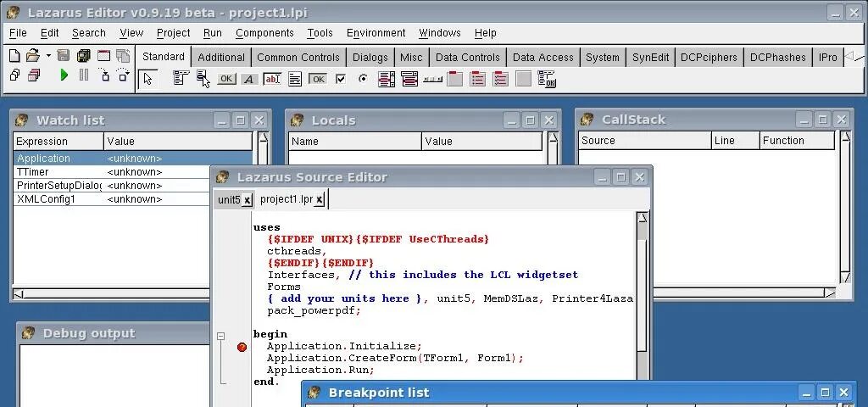
Task: Open the Windows menu
Action: pos(440,33)
